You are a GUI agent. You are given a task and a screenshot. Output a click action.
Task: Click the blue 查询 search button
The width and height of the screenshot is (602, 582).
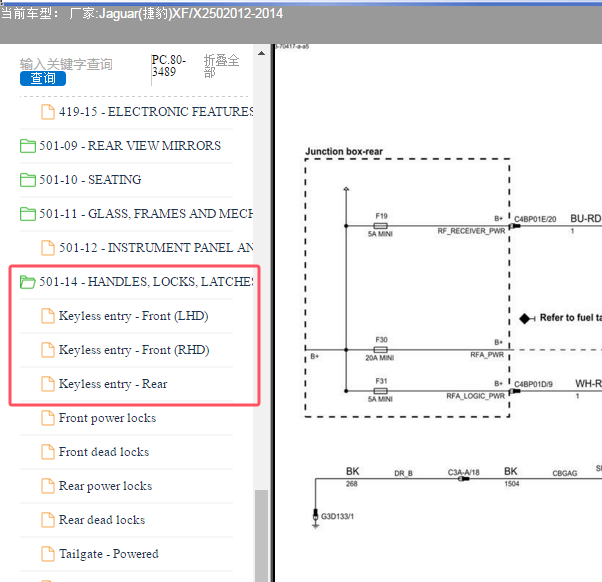click(x=43, y=78)
